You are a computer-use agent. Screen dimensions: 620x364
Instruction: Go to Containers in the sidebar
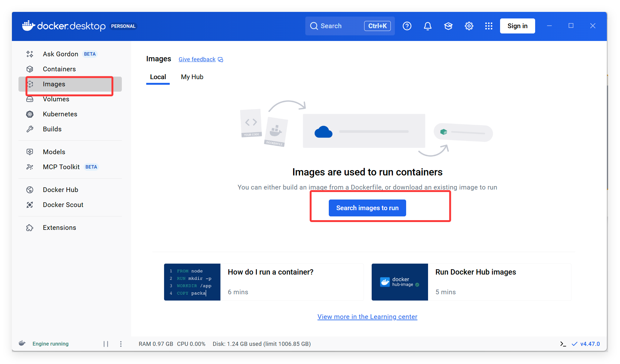(59, 69)
